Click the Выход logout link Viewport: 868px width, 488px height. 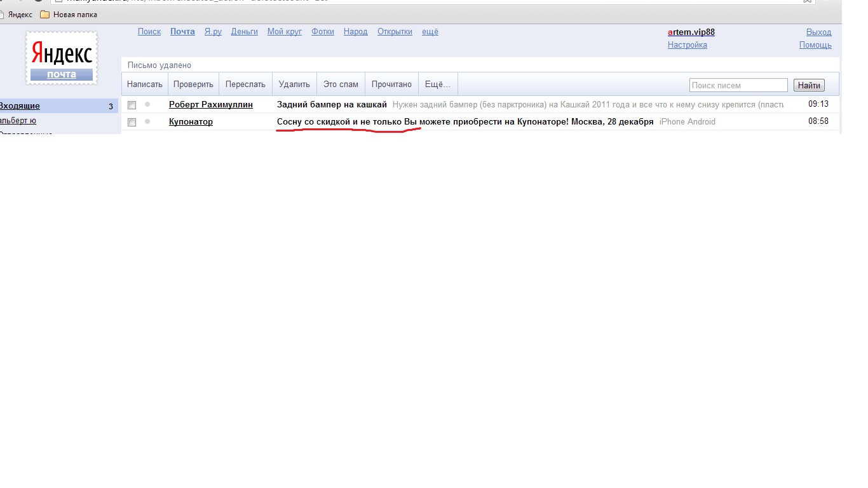coord(818,32)
